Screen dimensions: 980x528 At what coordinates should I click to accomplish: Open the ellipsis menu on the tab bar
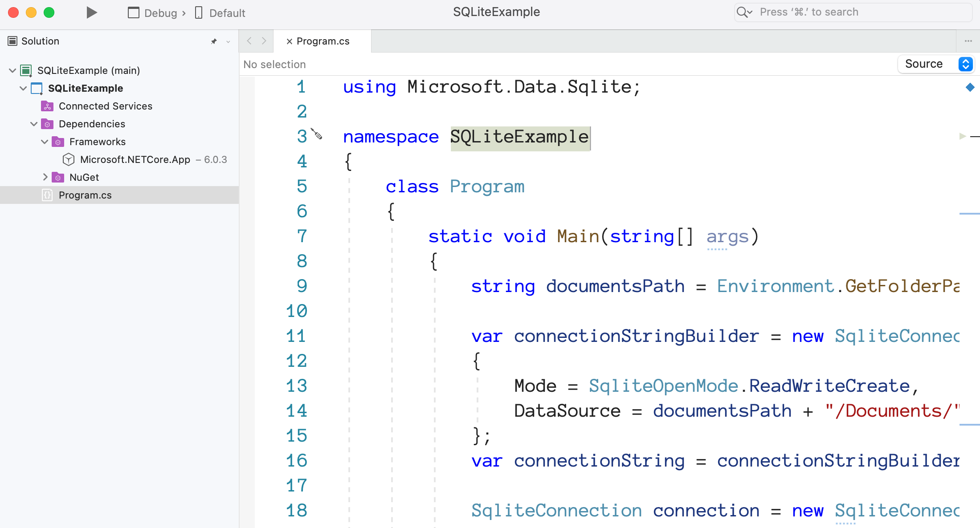click(968, 41)
